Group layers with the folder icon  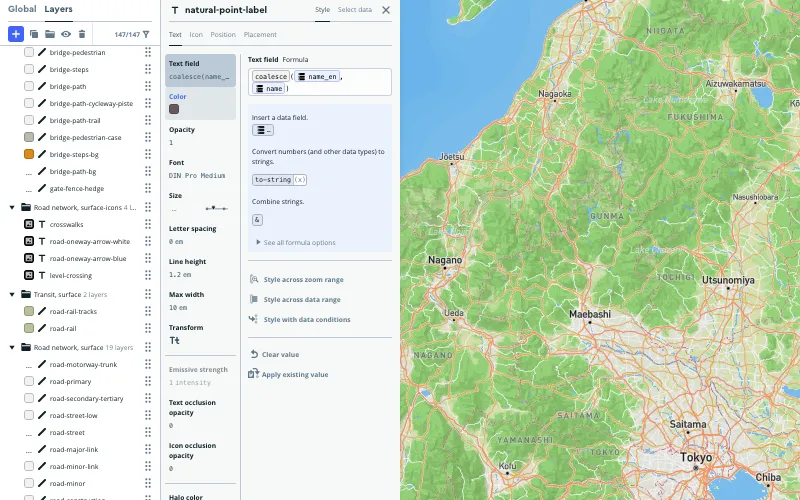pos(49,33)
